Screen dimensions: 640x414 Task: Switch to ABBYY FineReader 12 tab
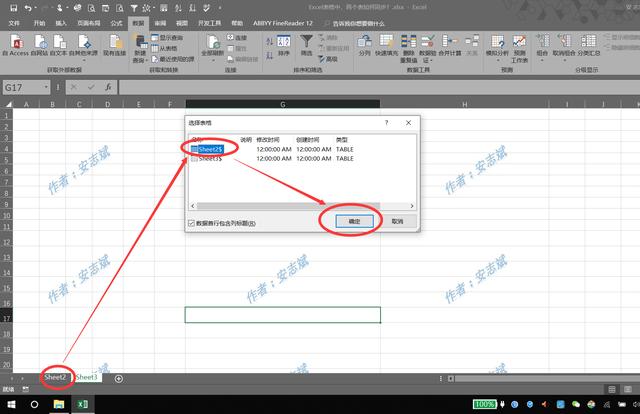[282, 23]
